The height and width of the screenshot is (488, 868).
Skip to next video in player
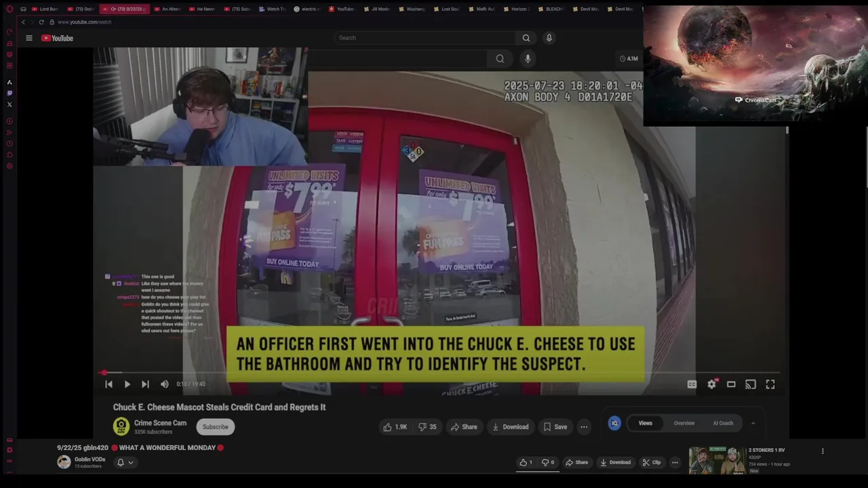[x=145, y=384]
